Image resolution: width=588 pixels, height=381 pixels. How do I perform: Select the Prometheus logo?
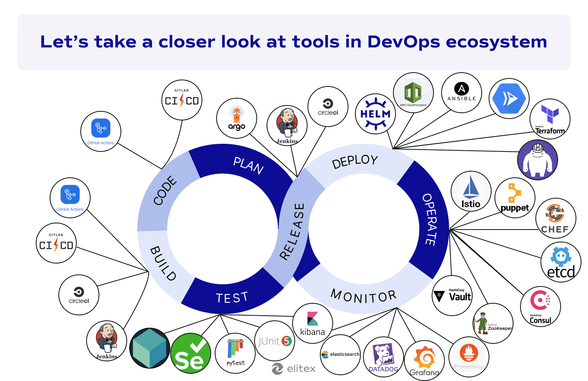coord(469,357)
